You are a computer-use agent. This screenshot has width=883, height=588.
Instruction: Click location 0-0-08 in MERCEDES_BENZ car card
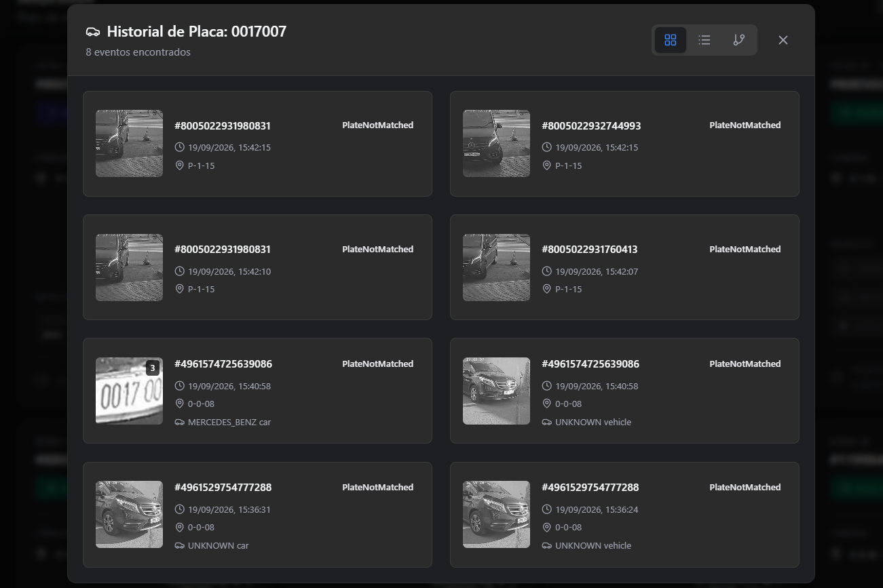[x=201, y=404]
